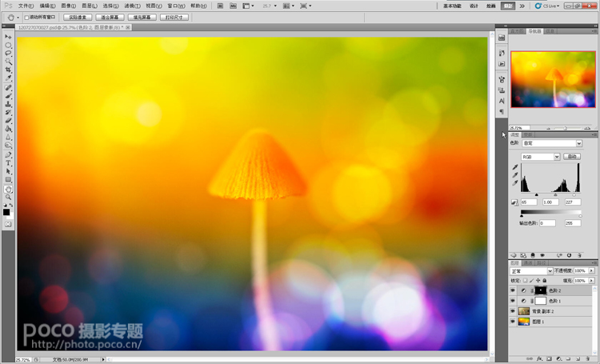Select the History Brush tool
The height and width of the screenshot is (364, 600).
coord(8,112)
